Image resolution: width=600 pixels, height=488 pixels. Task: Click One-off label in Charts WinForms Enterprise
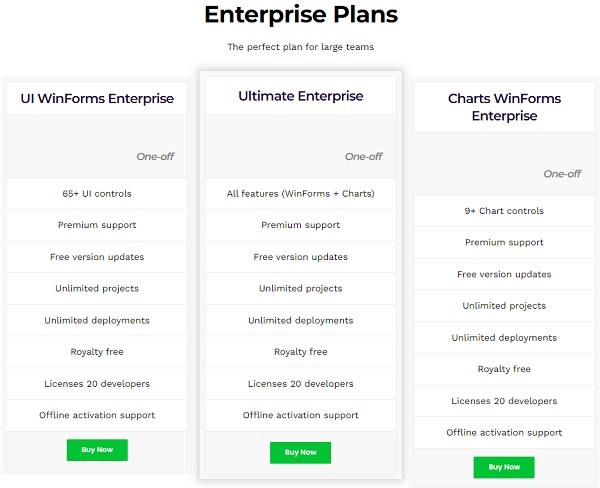click(562, 173)
